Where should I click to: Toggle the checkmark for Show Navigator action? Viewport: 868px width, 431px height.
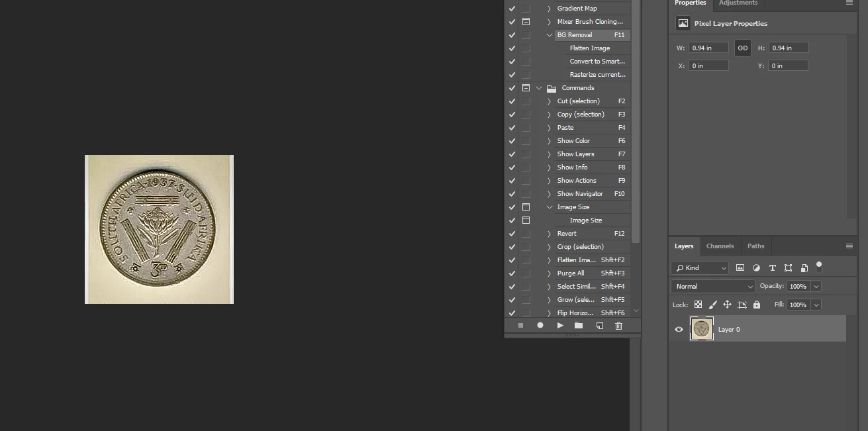pyautogui.click(x=512, y=194)
